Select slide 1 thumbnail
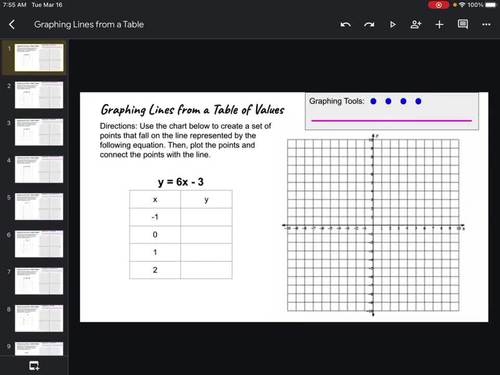Viewport: 500px width, 375px height. click(39, 57)
